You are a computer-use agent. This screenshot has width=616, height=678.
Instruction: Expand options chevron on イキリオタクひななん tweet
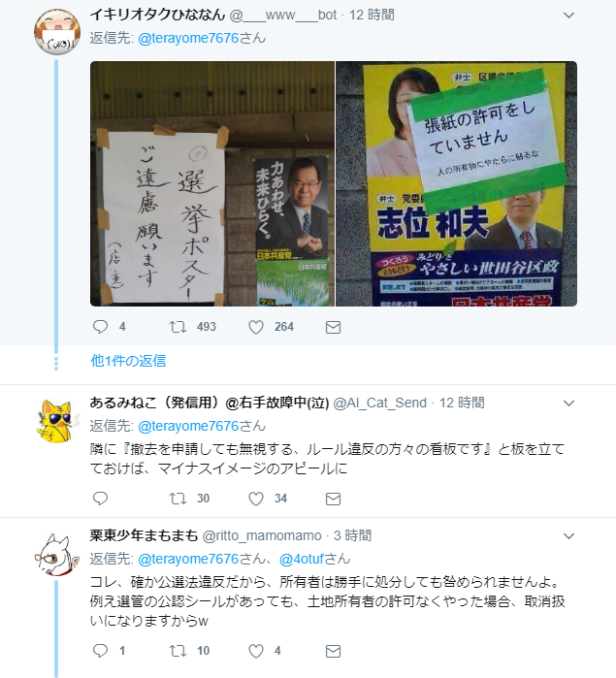(568, 16)
